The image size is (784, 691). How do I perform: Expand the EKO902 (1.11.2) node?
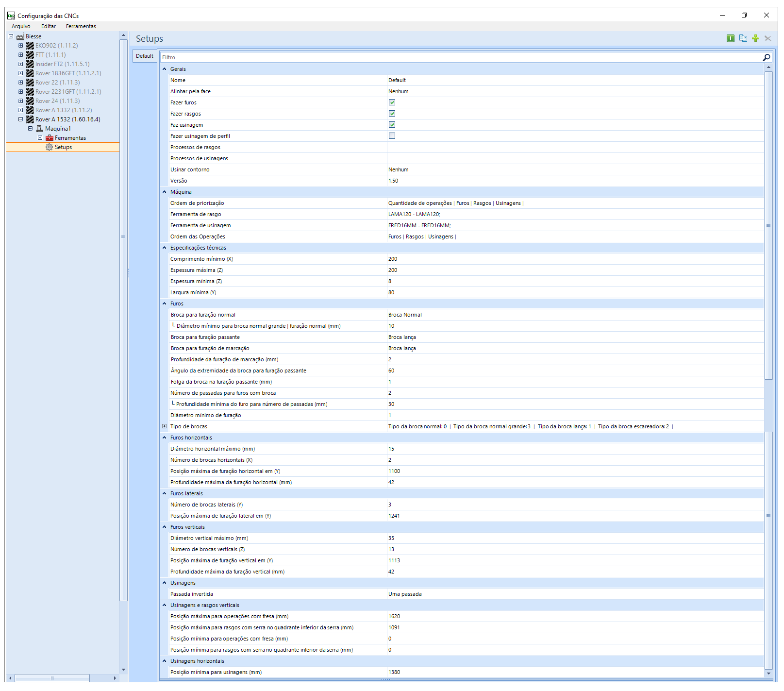pyautogui.click(x=20, y=46)
